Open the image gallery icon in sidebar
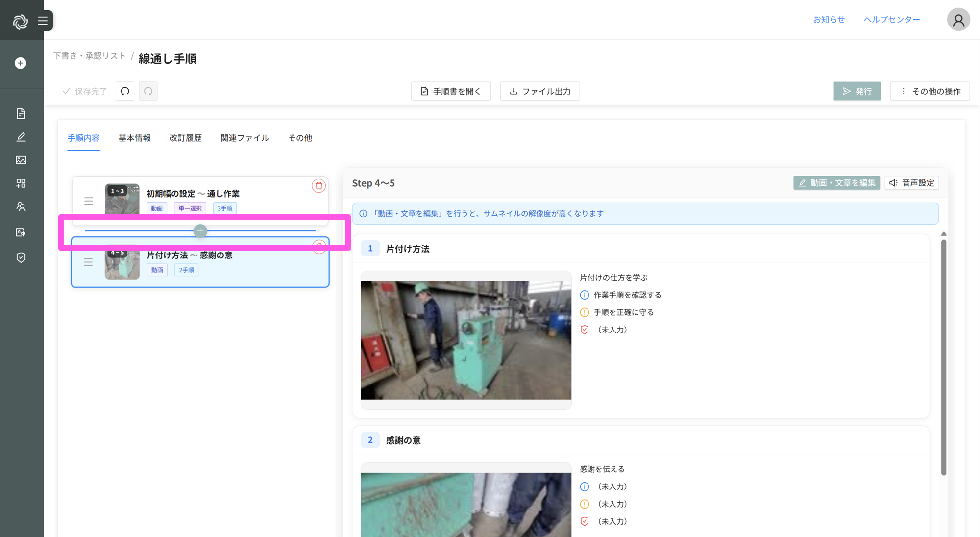 coord(21,160)
